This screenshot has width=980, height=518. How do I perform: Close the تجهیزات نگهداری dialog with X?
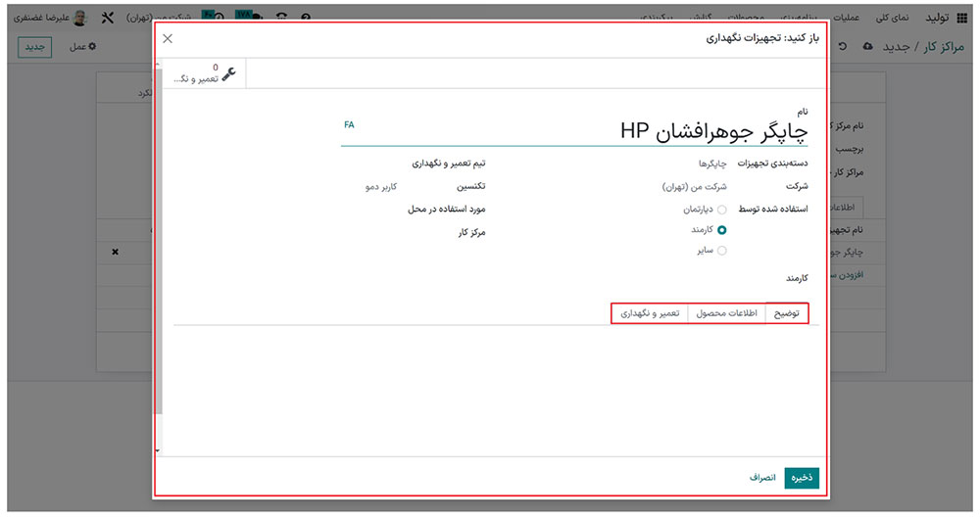coord(168,39)
